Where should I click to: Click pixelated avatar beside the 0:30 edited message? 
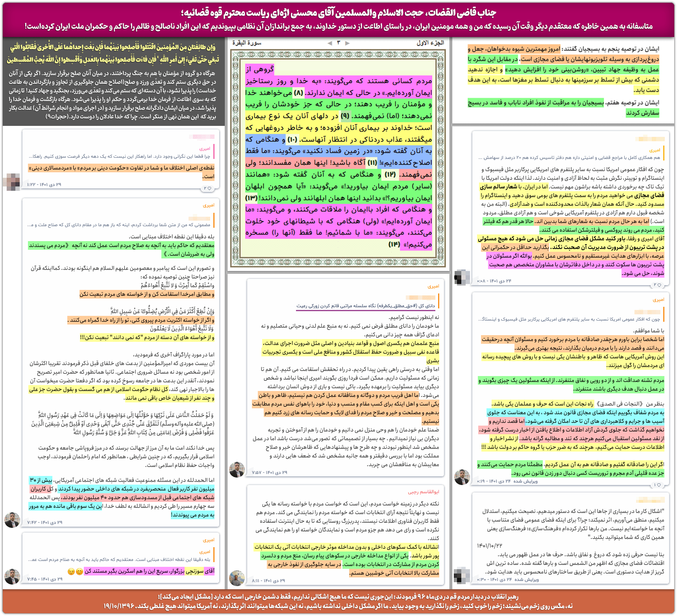pos(462,576)
